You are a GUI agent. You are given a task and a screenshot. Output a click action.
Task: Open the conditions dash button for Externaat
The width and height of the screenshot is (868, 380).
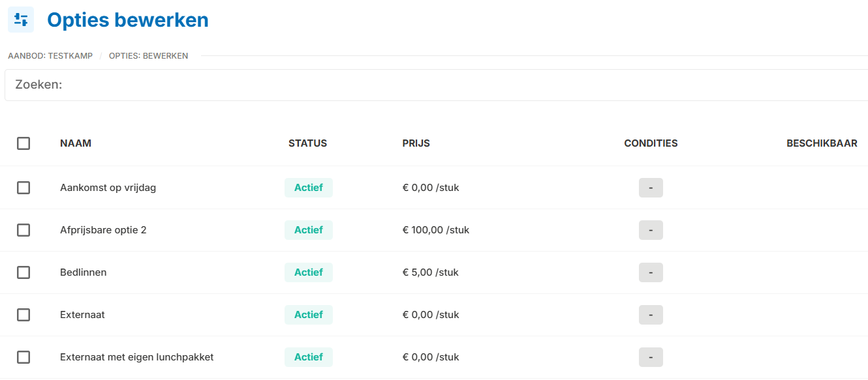pos(651,315)
